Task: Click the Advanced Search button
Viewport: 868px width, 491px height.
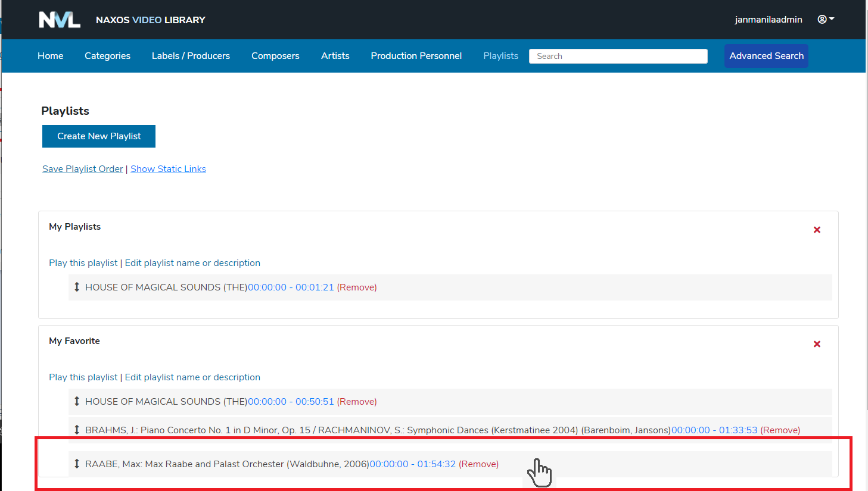Action: [x=766, y=56]
